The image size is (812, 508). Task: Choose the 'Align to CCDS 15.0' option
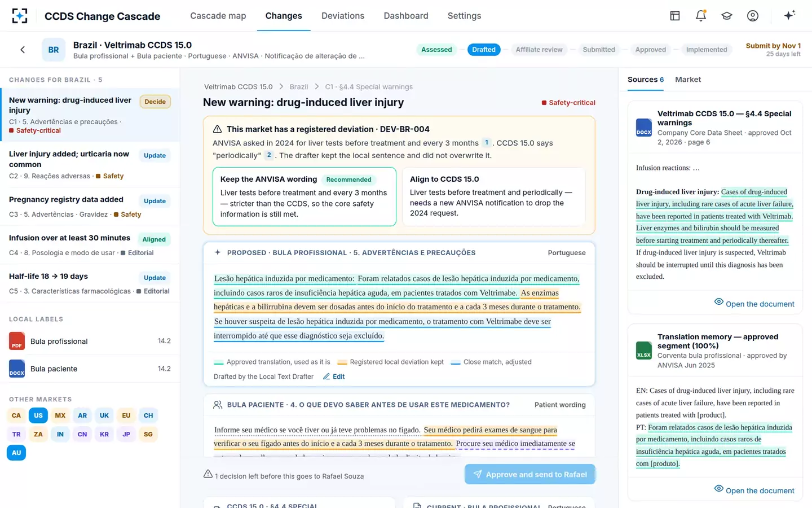494,196
